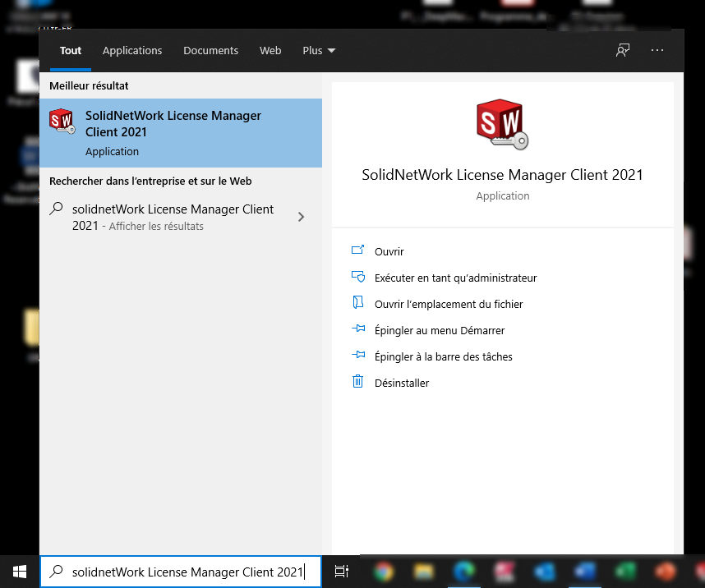705x588 pixels.
Task: Open the search feedback icon
Action: [x=623, y=50]
